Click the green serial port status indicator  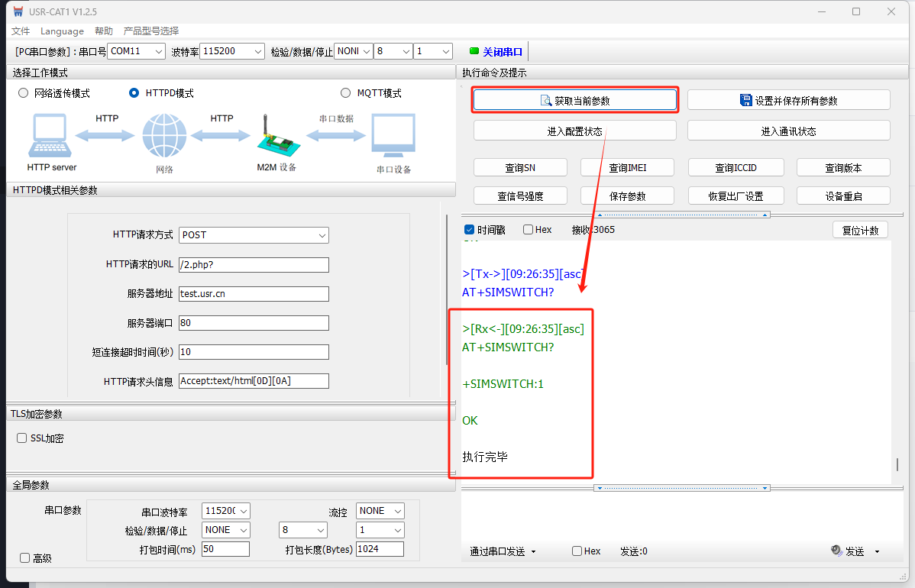coord(474,51)
